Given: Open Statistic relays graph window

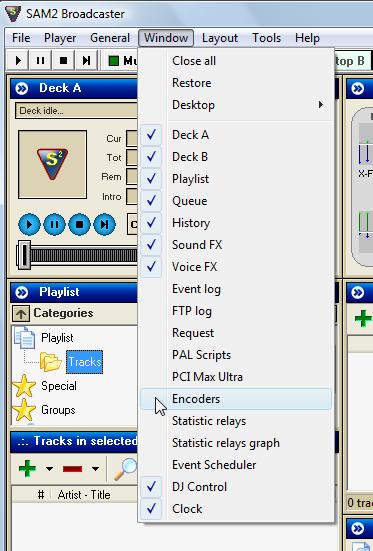Looking at the screenshot, I should 236,443.
